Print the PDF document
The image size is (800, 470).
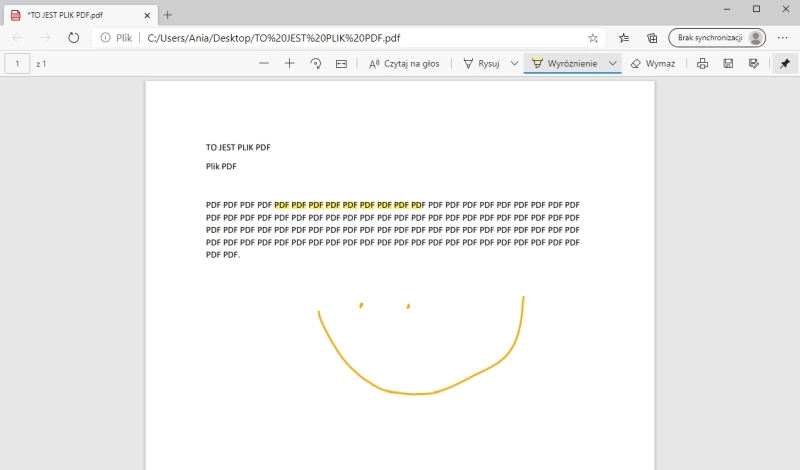[x=703, y=63]
